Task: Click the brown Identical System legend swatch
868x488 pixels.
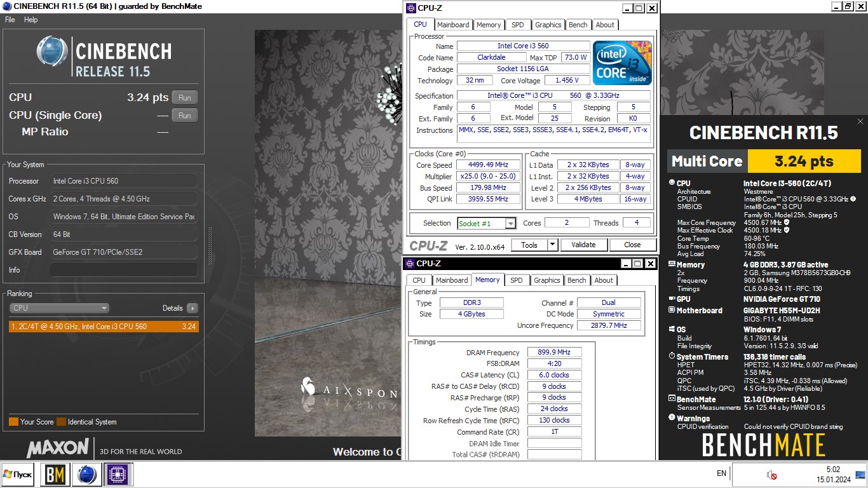Action: click(x=61, y=422)
